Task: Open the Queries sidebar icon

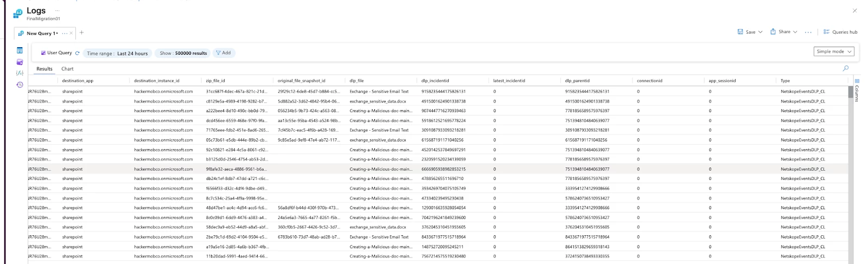Action: click(x=20, y=62)
